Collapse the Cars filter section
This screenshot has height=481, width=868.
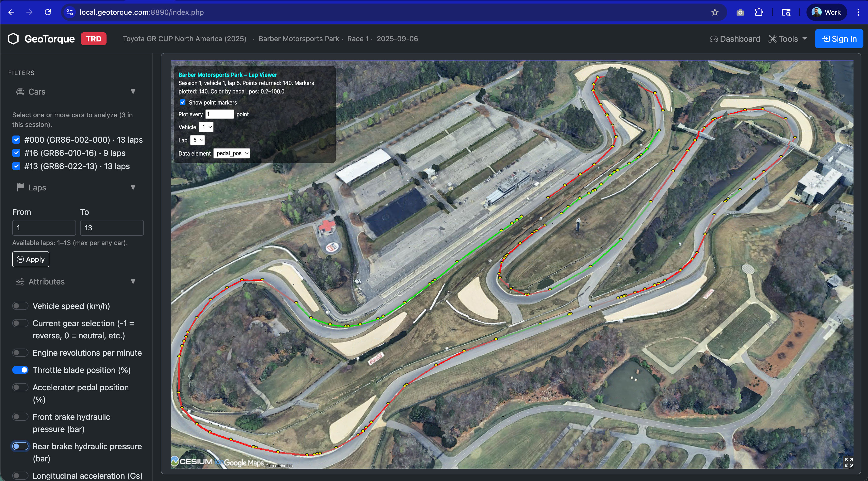click(133, 92)
